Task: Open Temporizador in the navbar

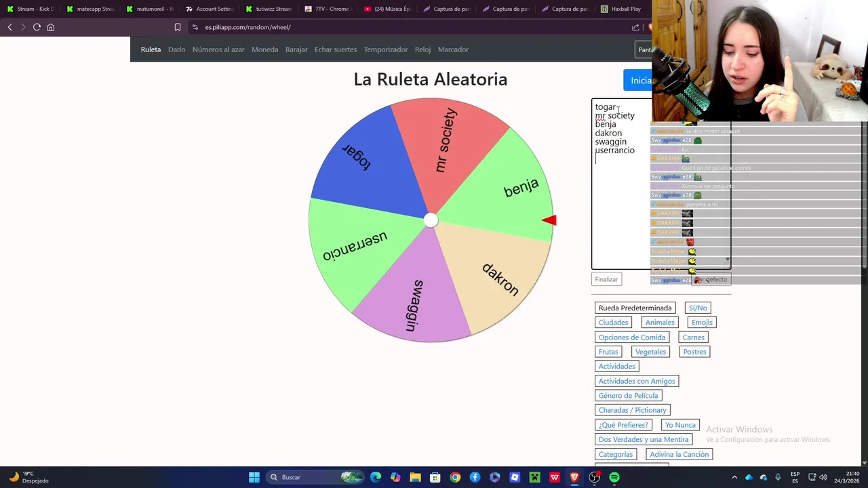Action: (386, 49)
